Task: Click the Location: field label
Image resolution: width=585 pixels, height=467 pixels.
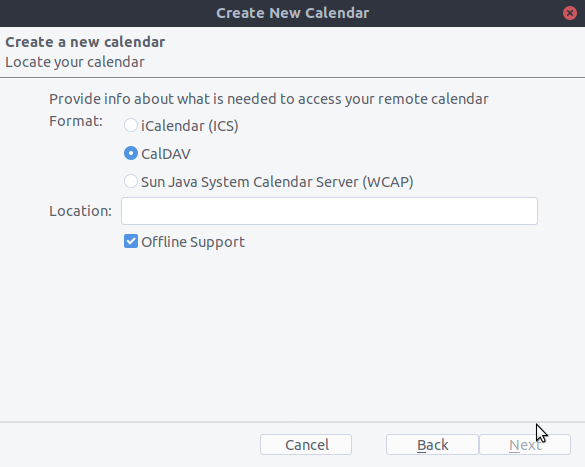Action: point(81,211)
